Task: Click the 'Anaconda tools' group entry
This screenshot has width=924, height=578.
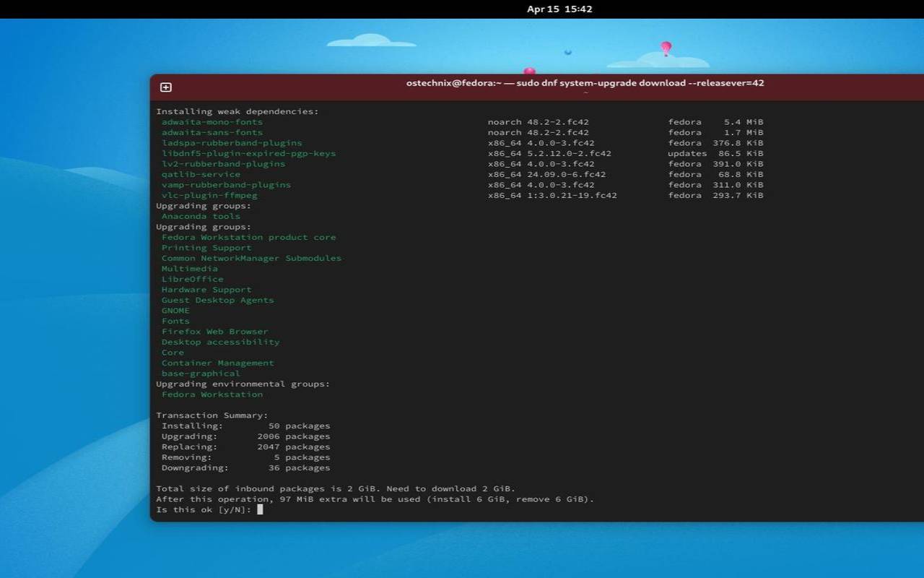Action: pos(201,216)
